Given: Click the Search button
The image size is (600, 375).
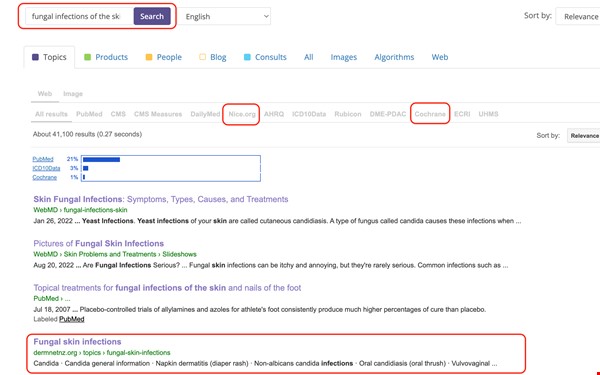Looking at the screenshot, I should pos(152,16).
